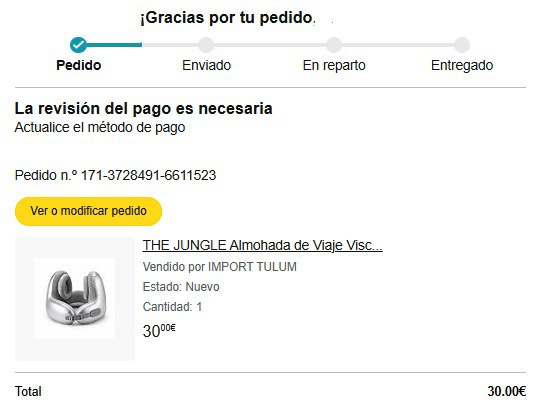Click Actualice el método de pago text

point(100,127)
